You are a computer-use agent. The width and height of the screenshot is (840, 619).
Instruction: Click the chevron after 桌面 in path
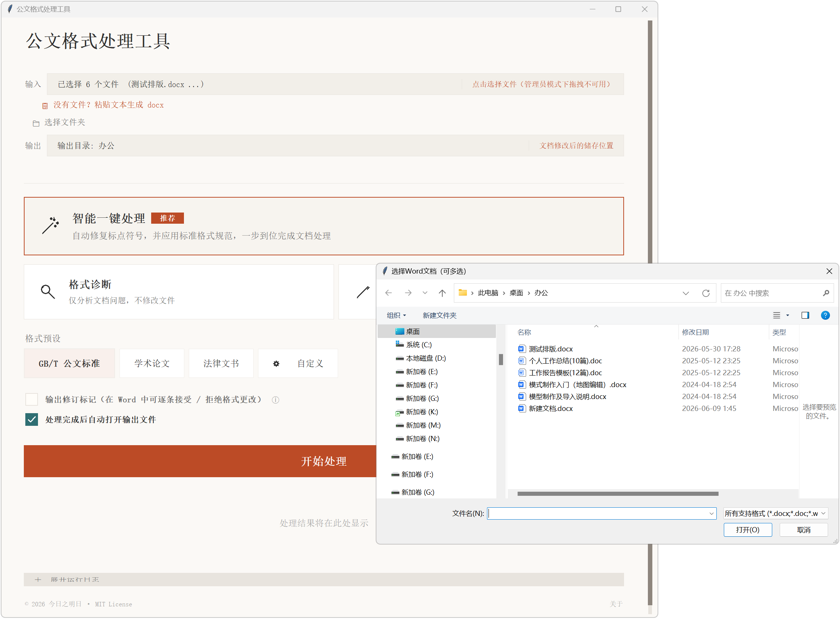[x=529, y=293]
